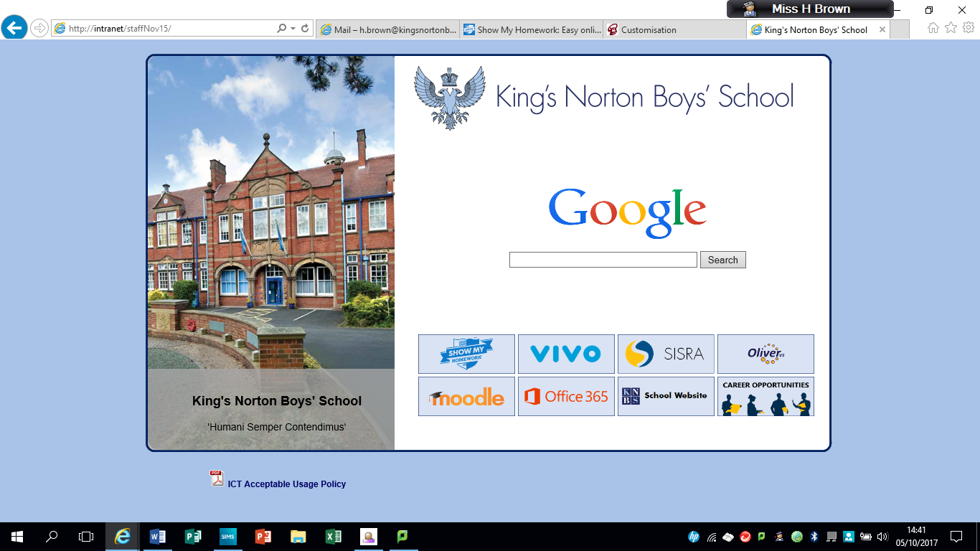Open the Office 365 tile
980x551 pixels.
coord(566,396)
